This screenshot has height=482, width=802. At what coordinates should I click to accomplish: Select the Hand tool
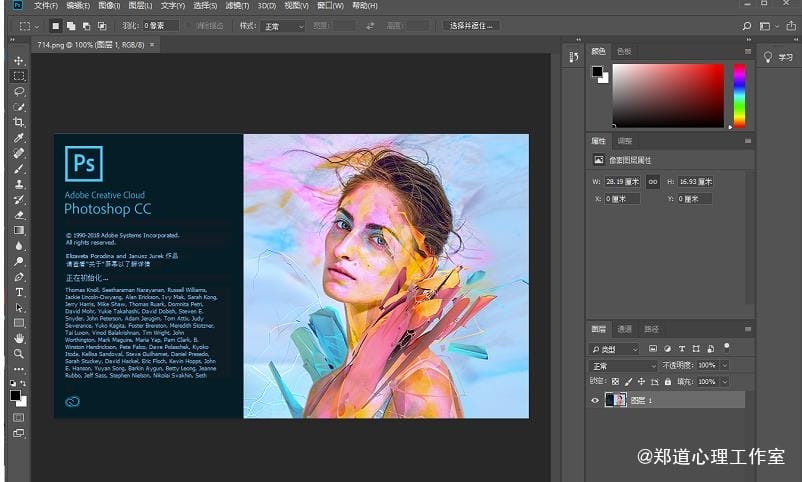(19, 338)
